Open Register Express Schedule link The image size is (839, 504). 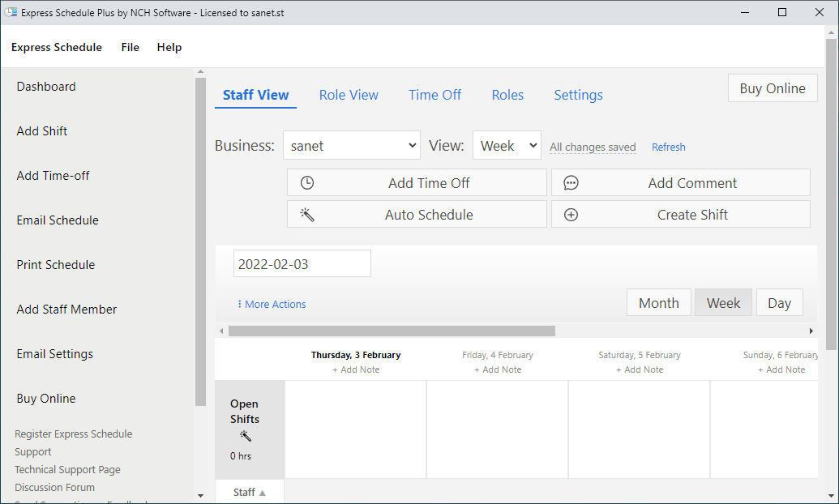pos(73,434)
